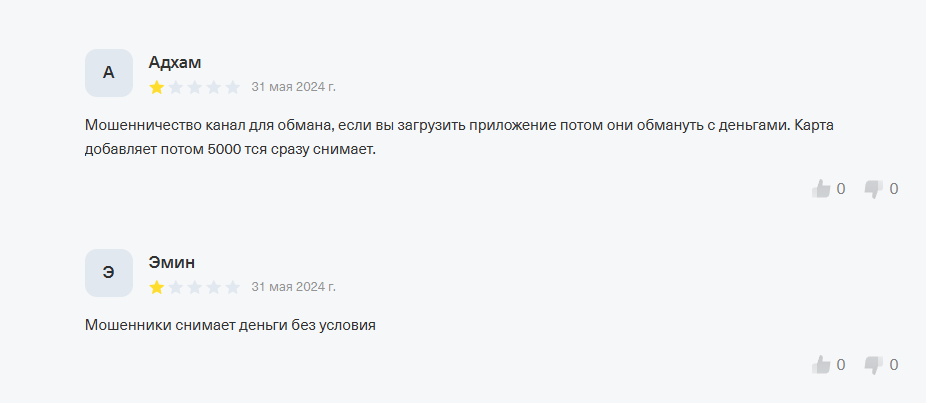
Task: Click avatar with letter А
Action: [109, 73]
